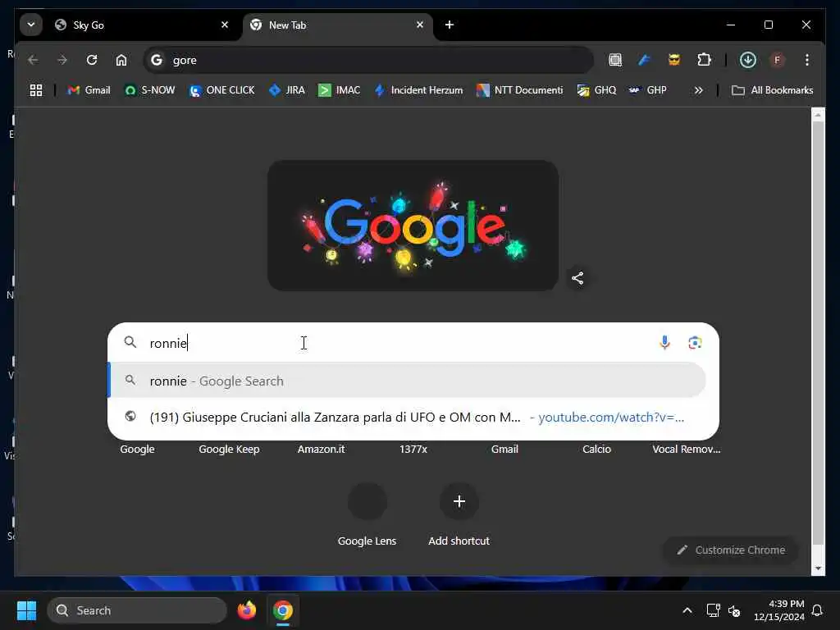Open the 1377x shortcut tile
The width and height of the screenshot is (840, 630).
click(x=413, y=449)
